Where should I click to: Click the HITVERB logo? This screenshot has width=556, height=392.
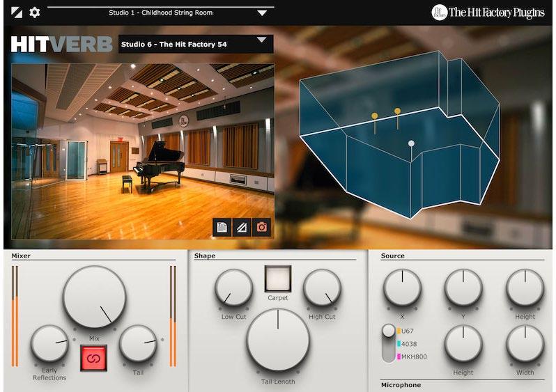(x=62, y=45)
